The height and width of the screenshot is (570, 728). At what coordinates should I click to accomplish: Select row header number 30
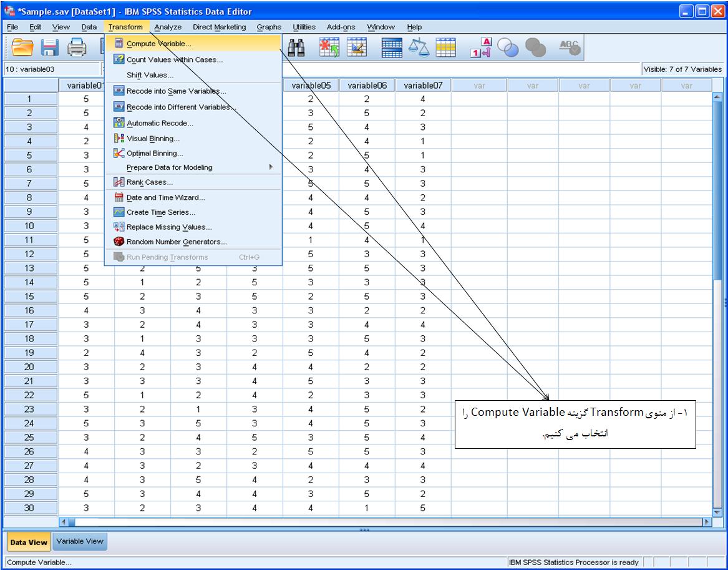click(x=29, y=508)
